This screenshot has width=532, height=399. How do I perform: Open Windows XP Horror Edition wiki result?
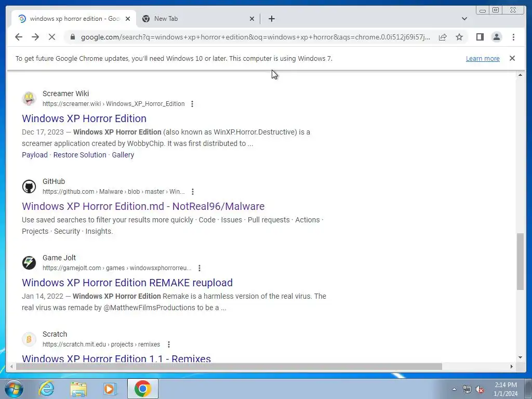[84, 118]
